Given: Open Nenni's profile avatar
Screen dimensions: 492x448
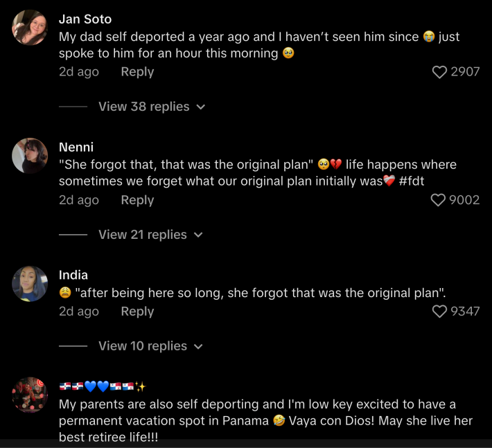Looking at the screenshot, I should click(30, 156).
